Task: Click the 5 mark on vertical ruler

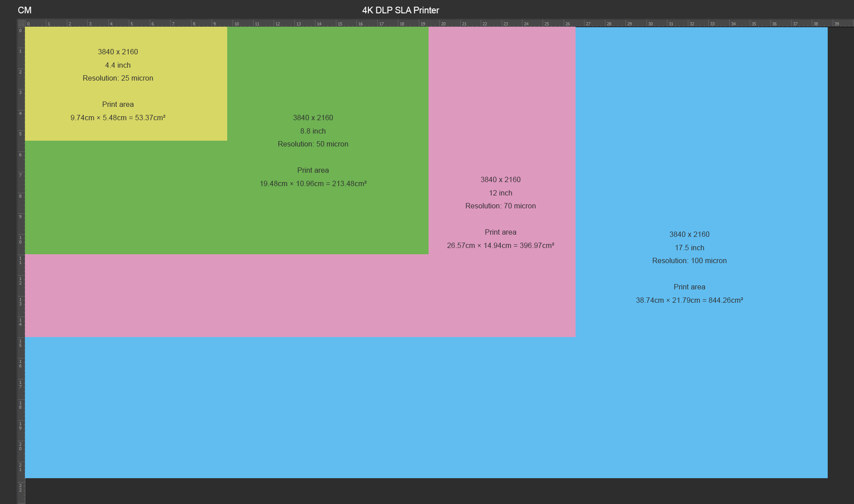Action: (x=20, y=134)
